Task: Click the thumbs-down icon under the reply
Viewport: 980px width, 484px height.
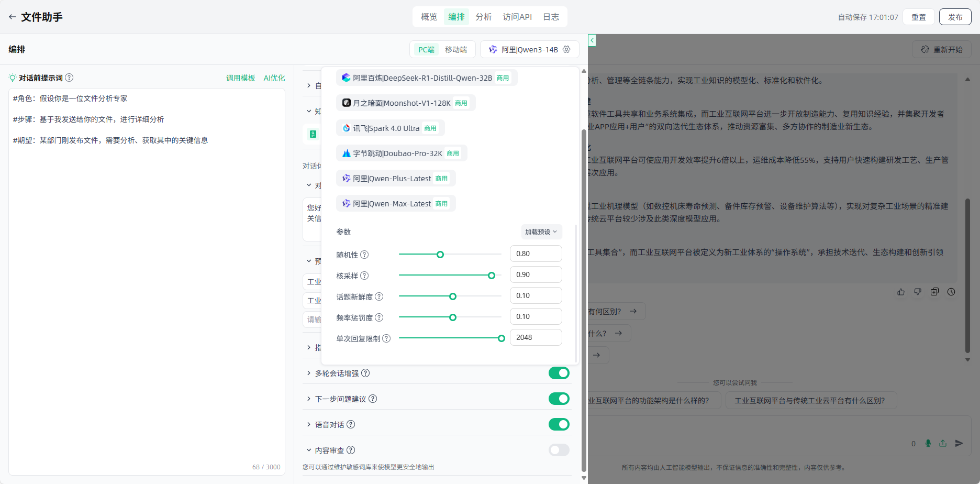Action: coord(918,292)
